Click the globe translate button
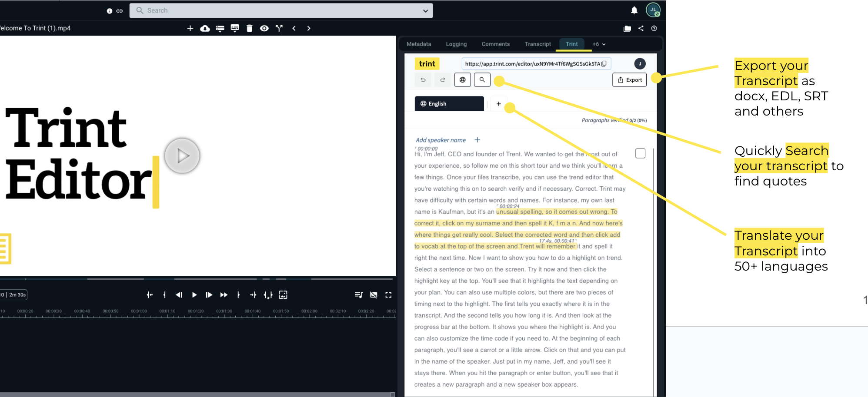Image resolution: width=868 pixels, height=397 pixels. [463, 80]
